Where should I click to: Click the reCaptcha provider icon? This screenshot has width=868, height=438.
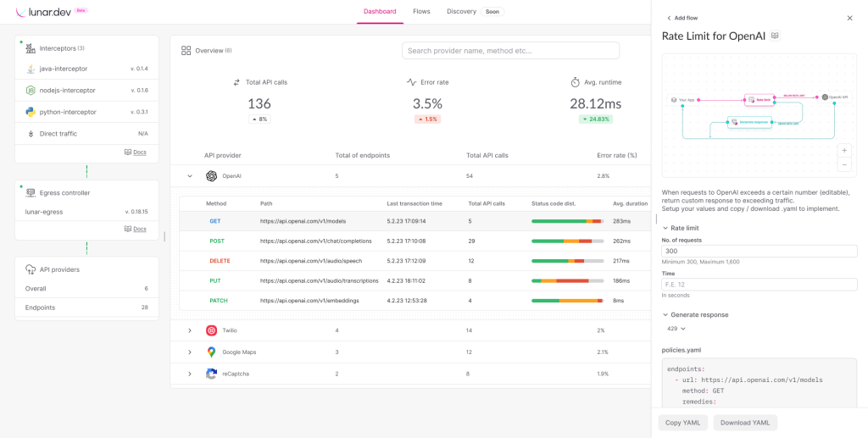click(211, 374)
